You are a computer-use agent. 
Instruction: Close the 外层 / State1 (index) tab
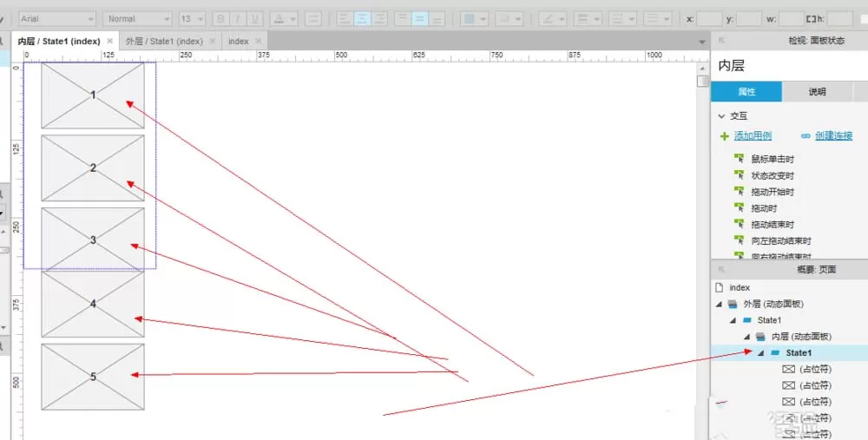coord(212,41)
